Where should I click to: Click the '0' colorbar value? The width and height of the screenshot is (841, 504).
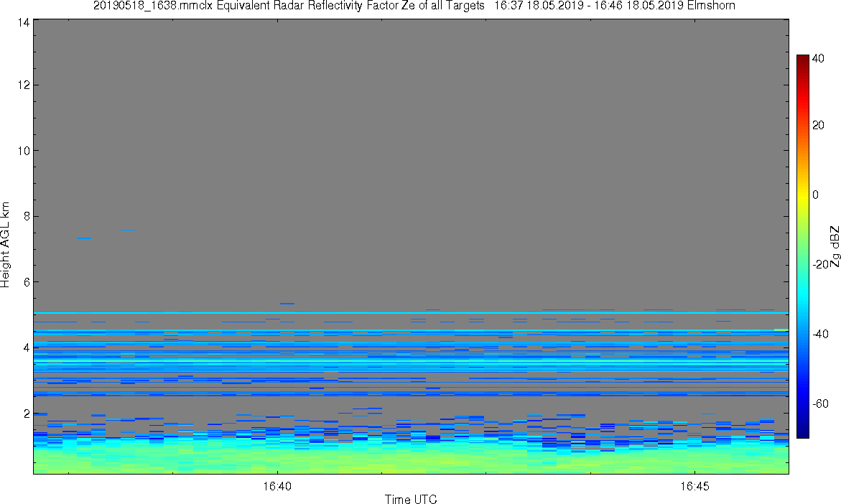point(815,195)
